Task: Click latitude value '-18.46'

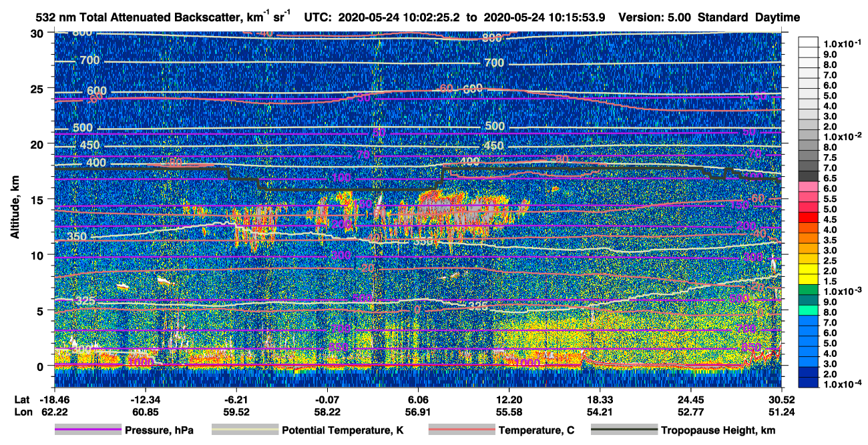Action: point(55,400)
